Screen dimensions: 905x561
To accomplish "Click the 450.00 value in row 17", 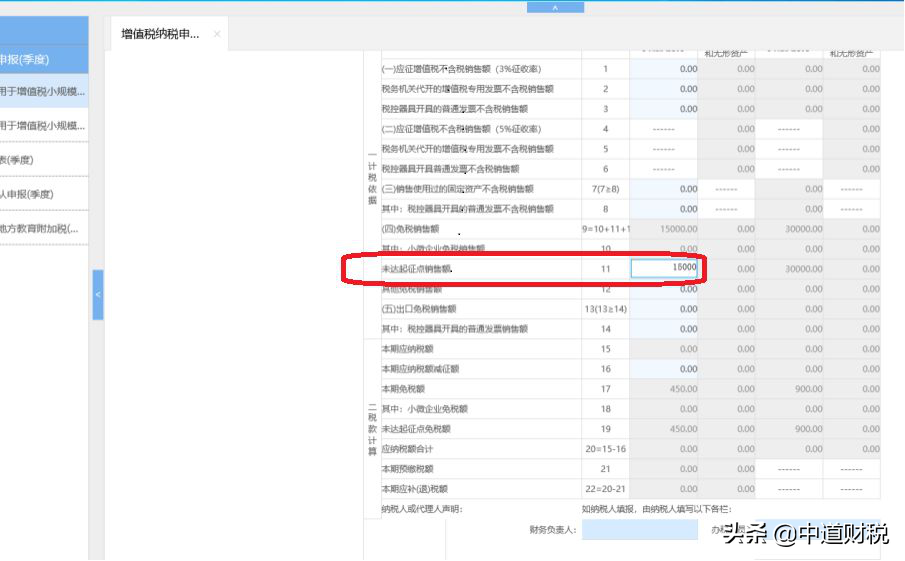I will click(x=683, y=389).
